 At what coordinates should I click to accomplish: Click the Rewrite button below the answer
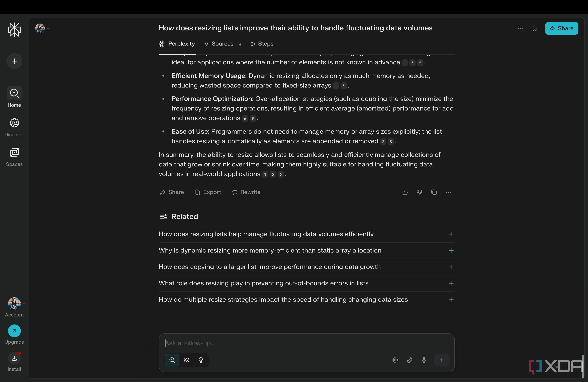246,192
